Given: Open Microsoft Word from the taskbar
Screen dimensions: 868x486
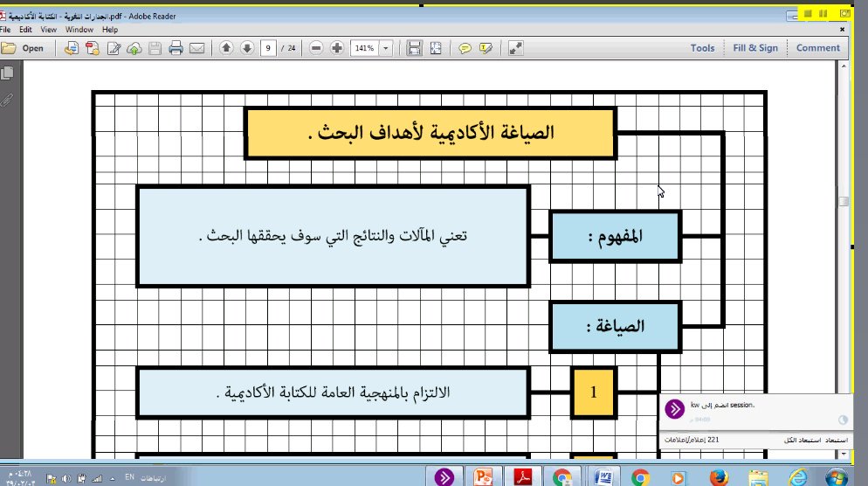Looking at the screenshot, I should pyautogui.click(x=603, y=476).
